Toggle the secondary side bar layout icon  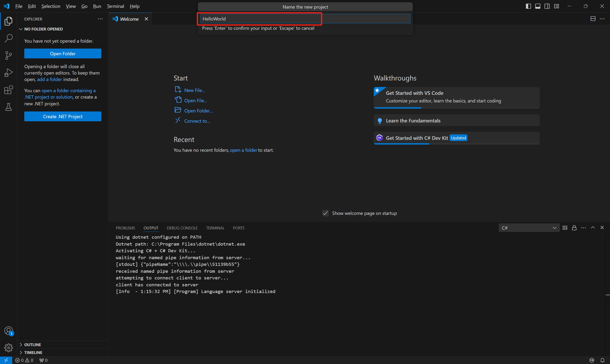pos(547,6)
